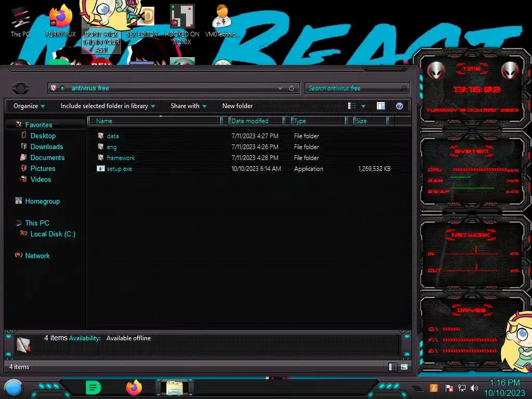Viewport: 532px width, 399px height.
Task: Click the back navigation button in Explorer
Action: [x=21, y=88]
